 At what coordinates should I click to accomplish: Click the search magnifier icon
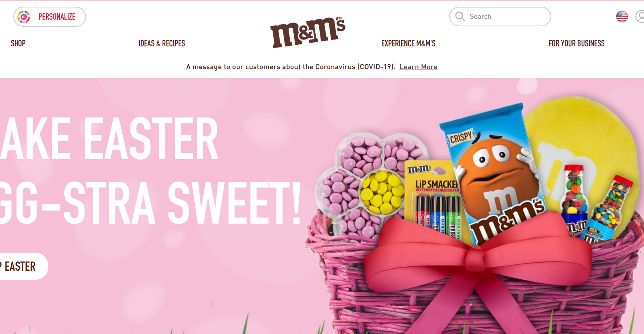(x=460, y=17)
